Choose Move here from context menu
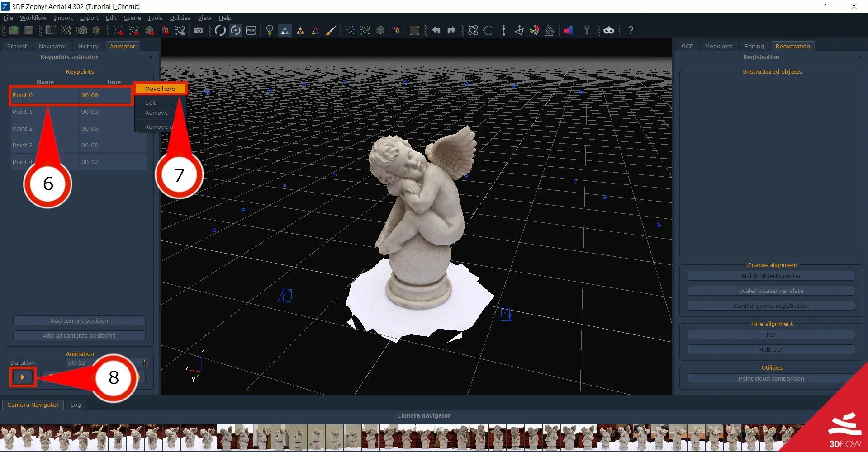This screenshot has width=868, height=452. [160, 89]
